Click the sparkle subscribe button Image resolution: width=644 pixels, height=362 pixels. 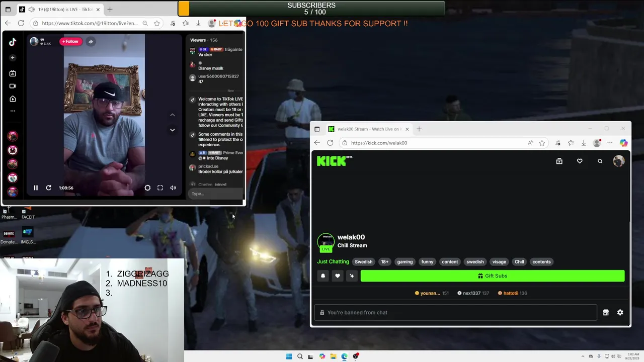[x=352, y=276]
